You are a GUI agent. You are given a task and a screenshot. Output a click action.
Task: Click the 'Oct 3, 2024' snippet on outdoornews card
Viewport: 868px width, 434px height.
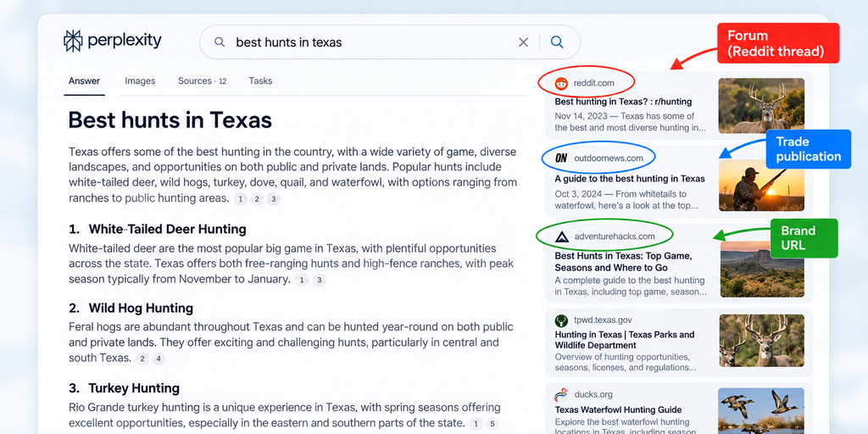tap(626, 200)
